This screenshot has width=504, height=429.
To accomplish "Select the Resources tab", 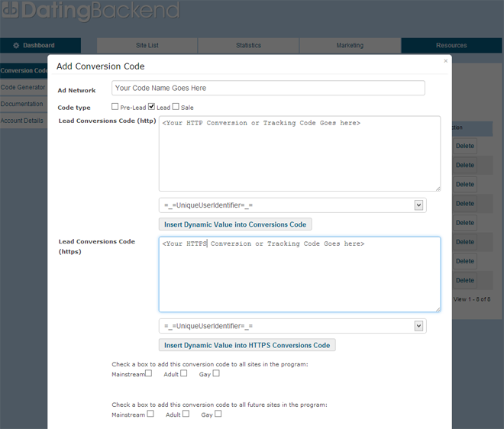I will click(x=451, y=45).
